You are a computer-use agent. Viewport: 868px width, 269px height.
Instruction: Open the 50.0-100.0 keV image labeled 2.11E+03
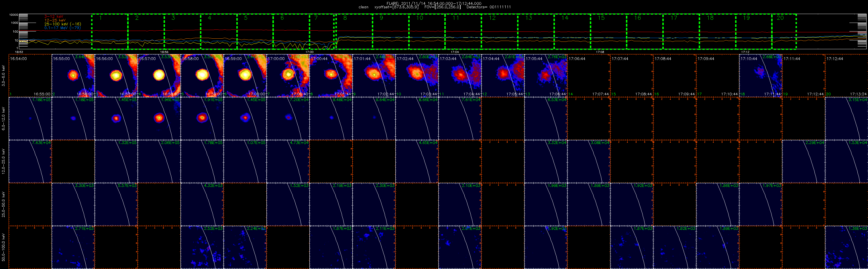[374, 247]
